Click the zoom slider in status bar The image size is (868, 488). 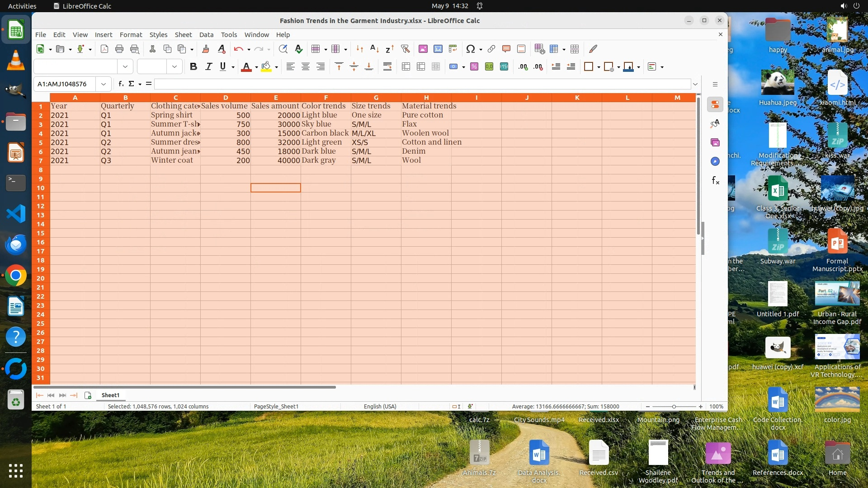674,406
